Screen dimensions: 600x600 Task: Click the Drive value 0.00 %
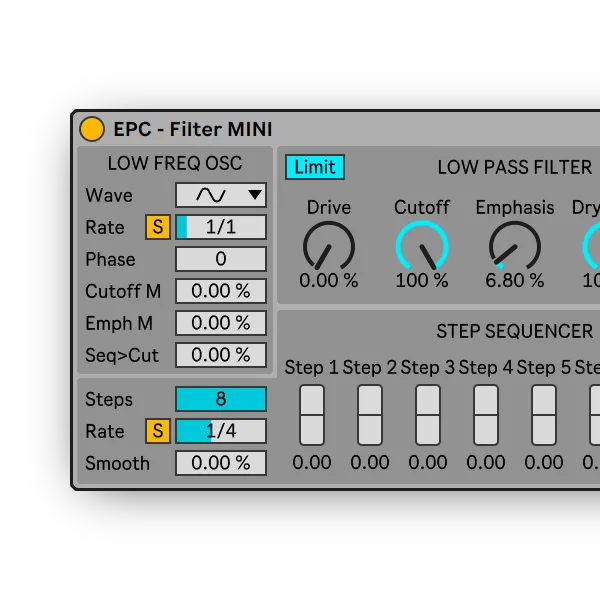coord(329,280)
